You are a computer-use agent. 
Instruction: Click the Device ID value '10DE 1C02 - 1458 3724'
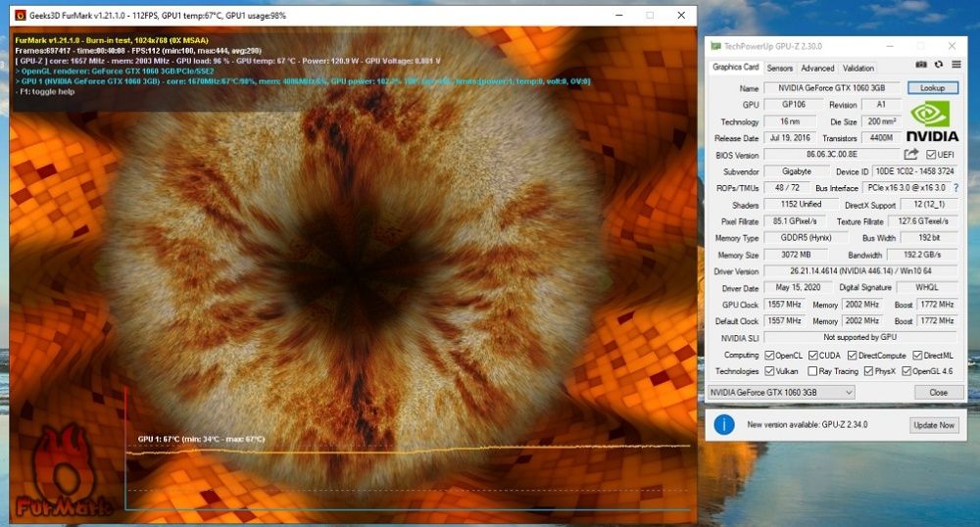tap(915, 171)
